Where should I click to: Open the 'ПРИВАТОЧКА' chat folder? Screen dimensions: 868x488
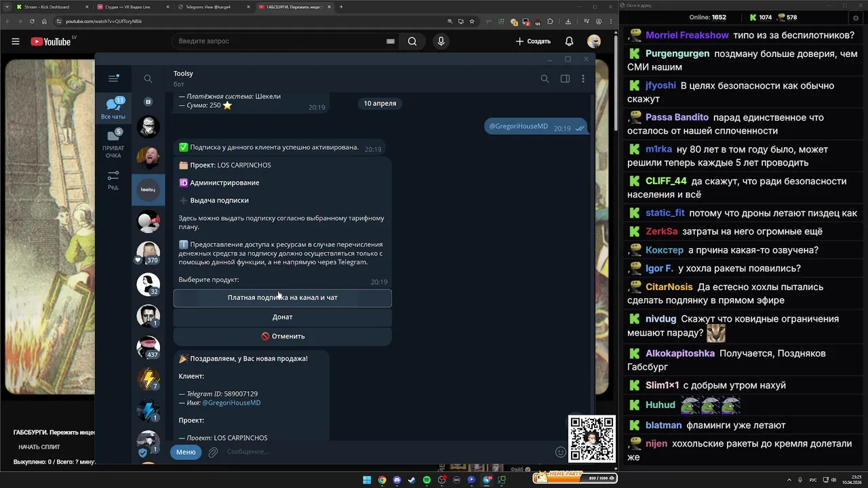coord(113,144)
